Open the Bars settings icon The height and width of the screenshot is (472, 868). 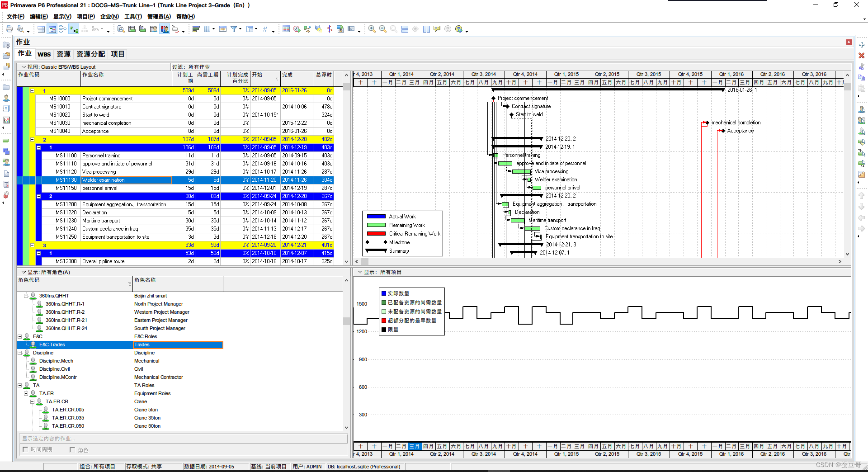pos(196,29)
